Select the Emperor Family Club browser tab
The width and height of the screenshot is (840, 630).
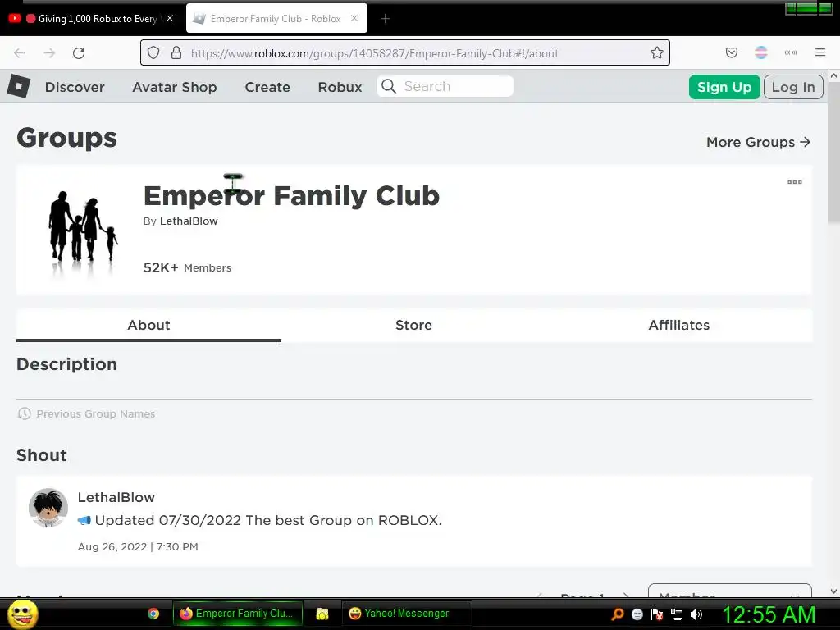pos(276,18)
